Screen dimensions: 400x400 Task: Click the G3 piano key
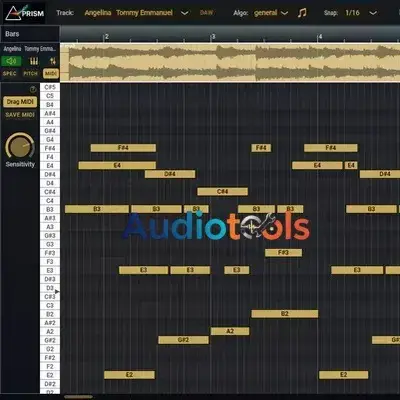(x=50, y=244)
